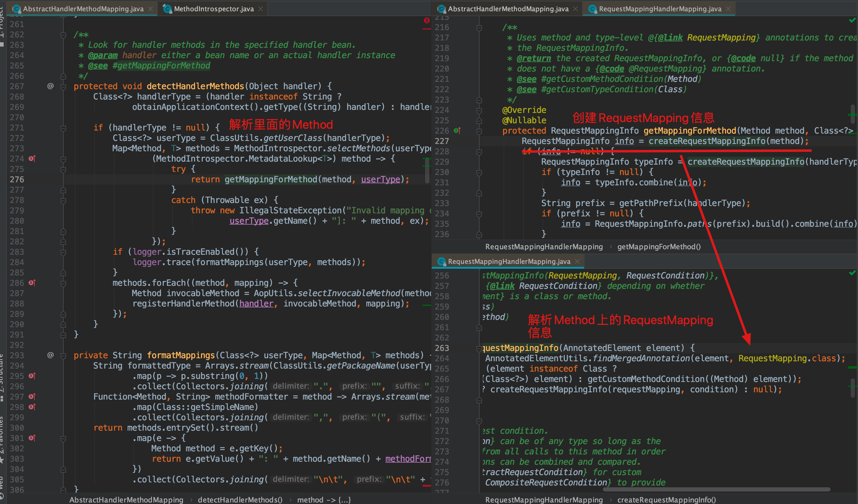This screenshot has height=504, width=858.
Task: Close the bottom RequestMappingHandlerMapping.java tab
Action: pos(577,261)
